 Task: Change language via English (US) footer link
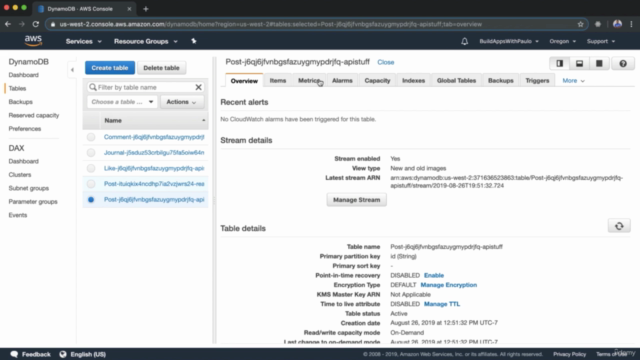pos(88,354)
